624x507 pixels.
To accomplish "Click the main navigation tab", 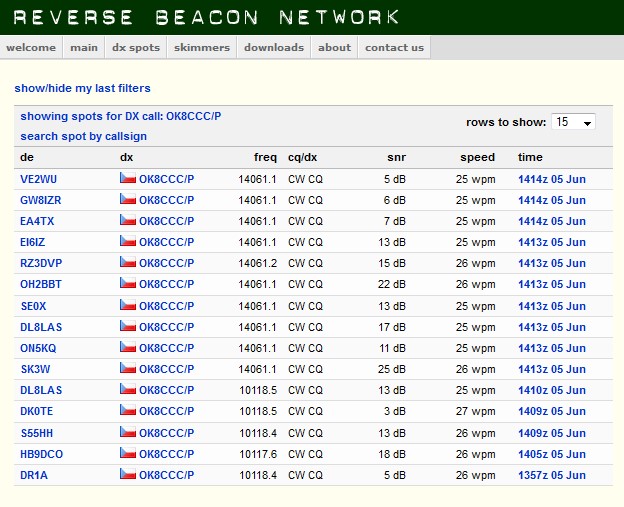I will [84, 47].
